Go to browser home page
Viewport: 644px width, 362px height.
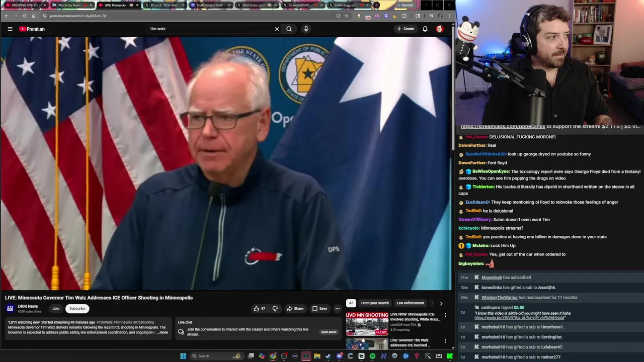[x=34, y=16]
